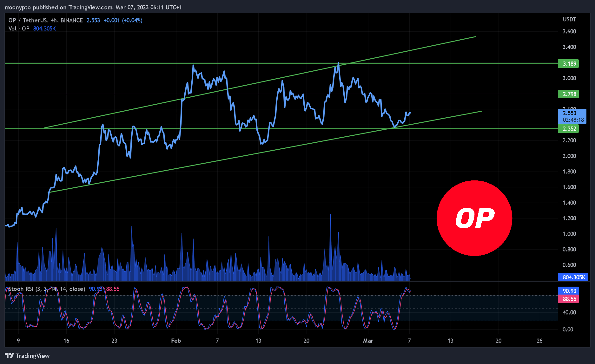The image size is (595, 364).
Task: Click the 16 date label on time axis
Action: pos(66,341)
